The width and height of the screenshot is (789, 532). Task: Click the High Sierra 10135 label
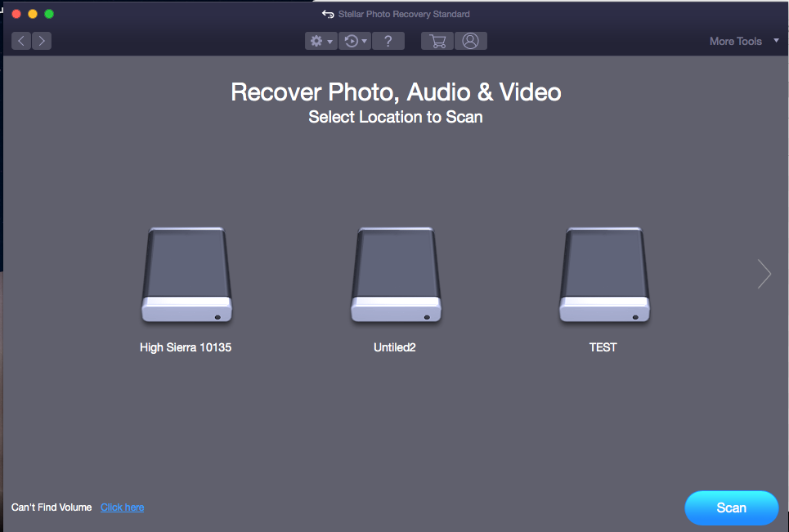186,347
